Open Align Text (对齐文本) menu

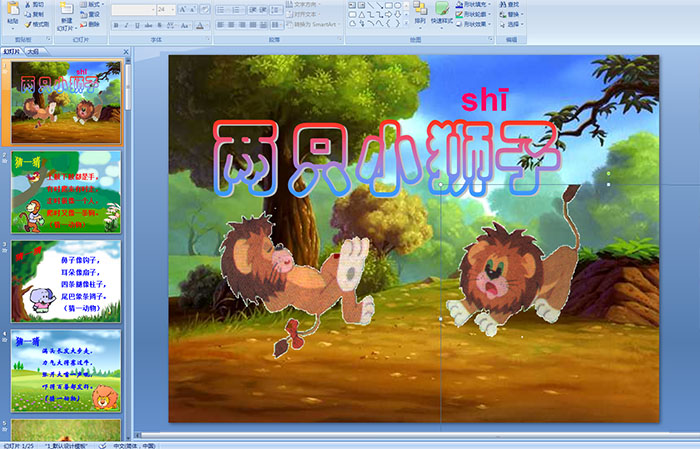coord(303,14)
